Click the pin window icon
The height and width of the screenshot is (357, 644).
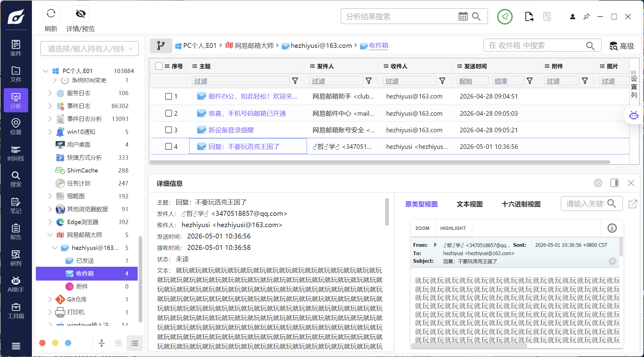click(586, 17)
